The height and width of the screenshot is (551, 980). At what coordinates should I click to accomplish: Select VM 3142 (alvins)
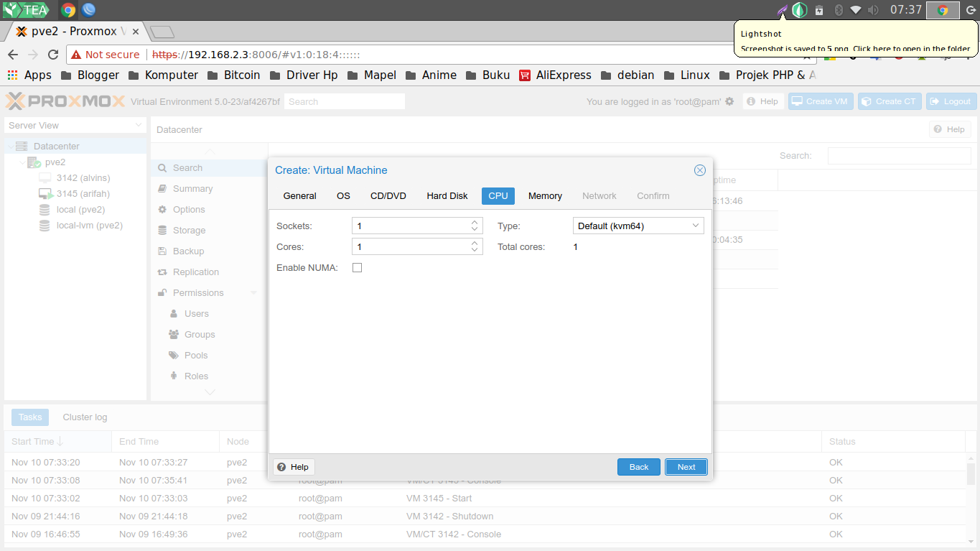coord(83,177)
